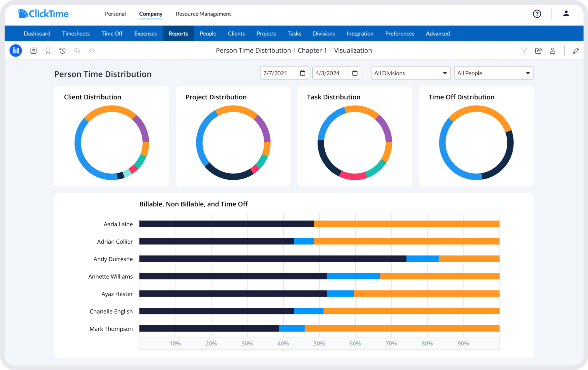Screen dimensions: 588x370
Task: Open the Preferences tab
Action: click(399, 34)
